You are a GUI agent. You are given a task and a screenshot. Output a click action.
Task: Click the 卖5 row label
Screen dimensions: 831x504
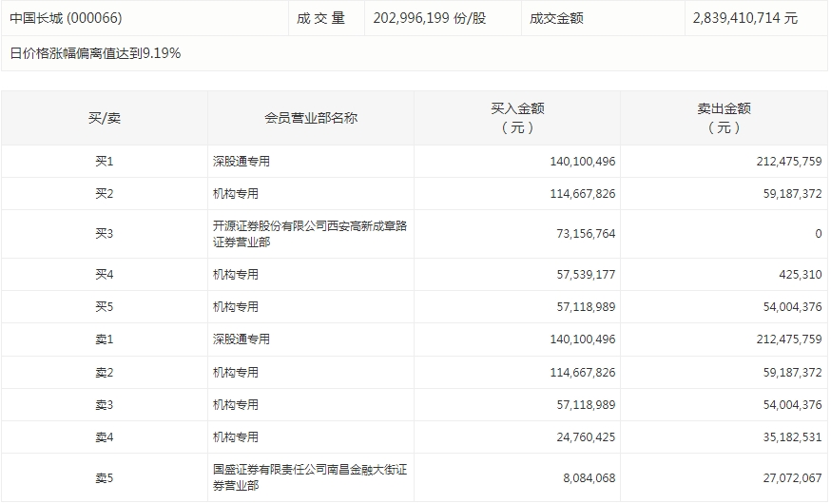point(105,478)
